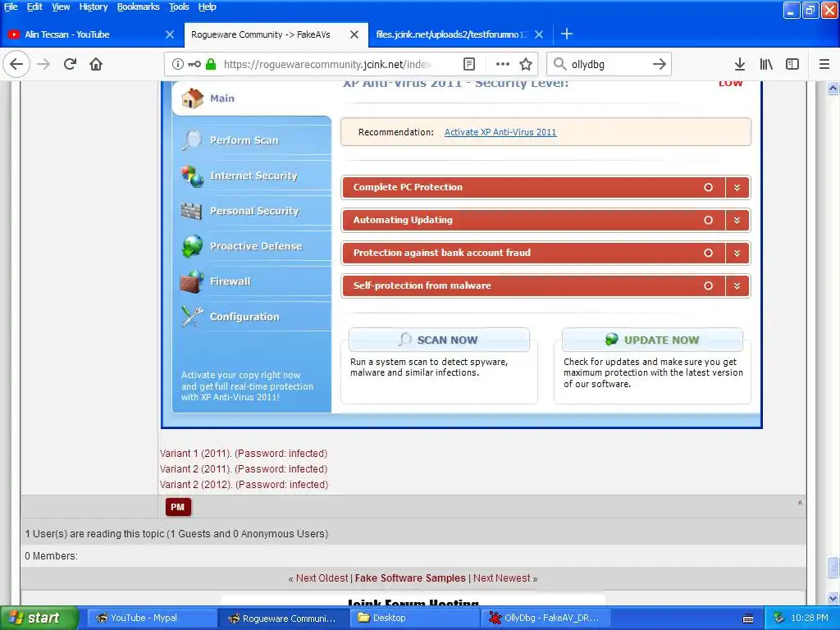Close the files.jcink.net tab
840x630 pixels.
(539, 34)
